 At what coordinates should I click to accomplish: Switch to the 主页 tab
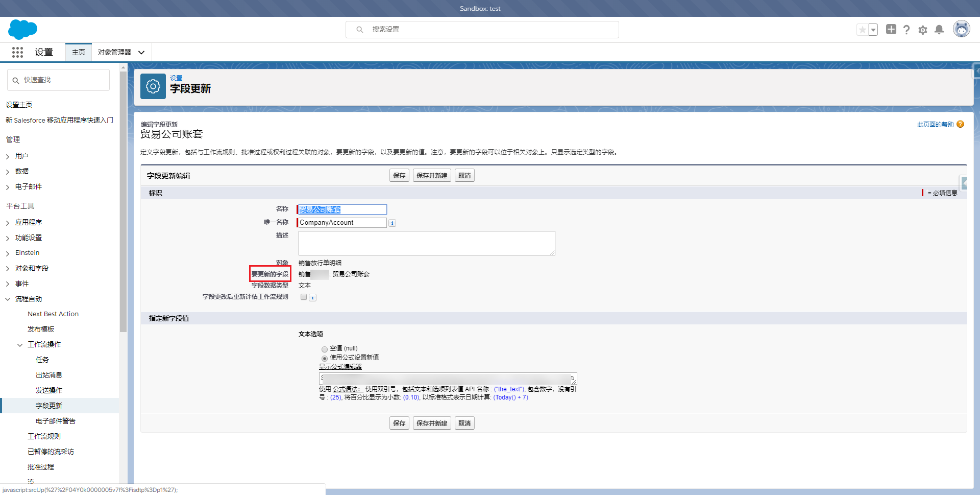(x=79, y=52)
